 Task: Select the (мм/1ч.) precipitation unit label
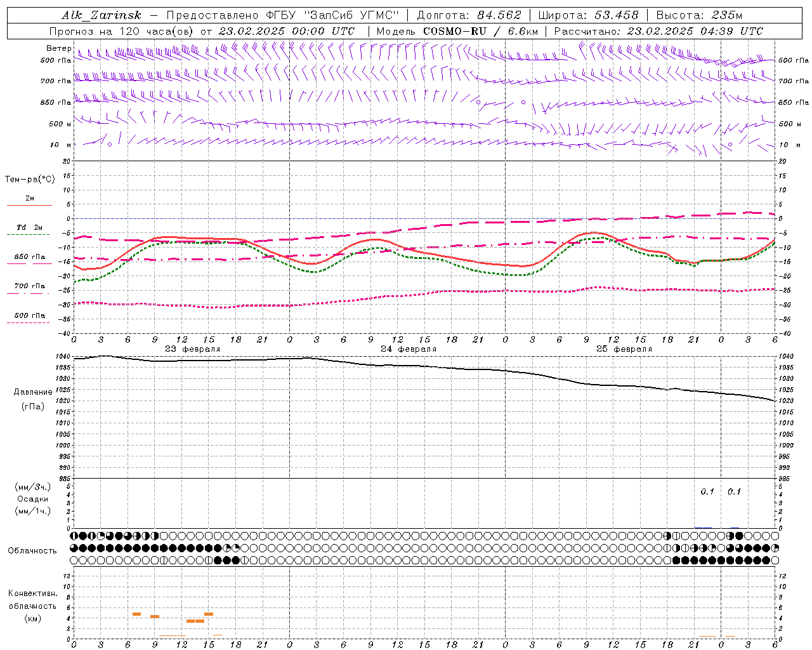click(33, 511)
